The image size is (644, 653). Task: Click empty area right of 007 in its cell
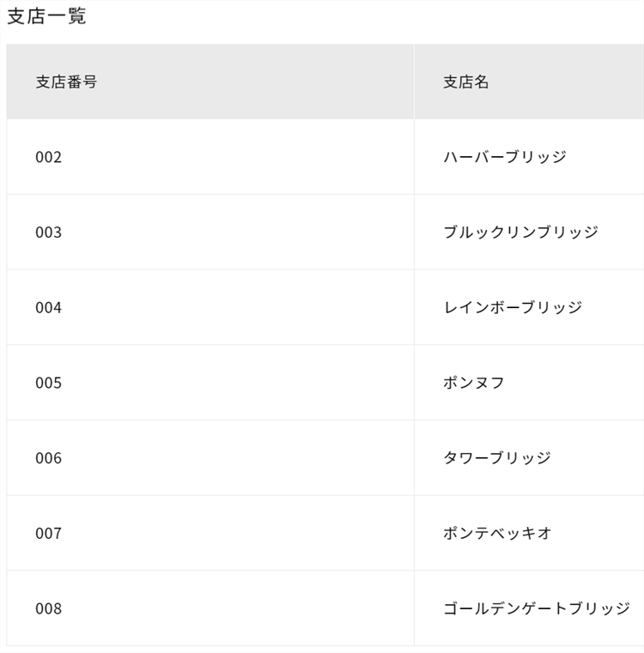coord(240,534)
